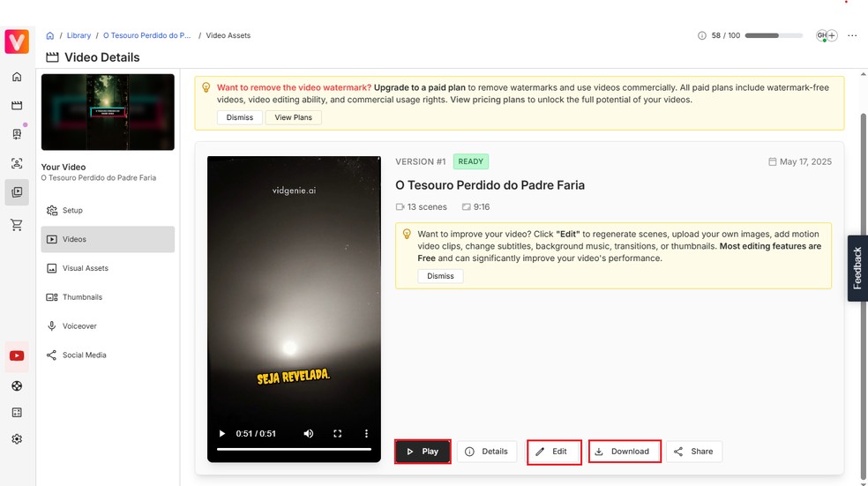This screenshot has width=868, height=486.
Task: Click the Video Assets breadcrumb text
Action: click(228, 35)
